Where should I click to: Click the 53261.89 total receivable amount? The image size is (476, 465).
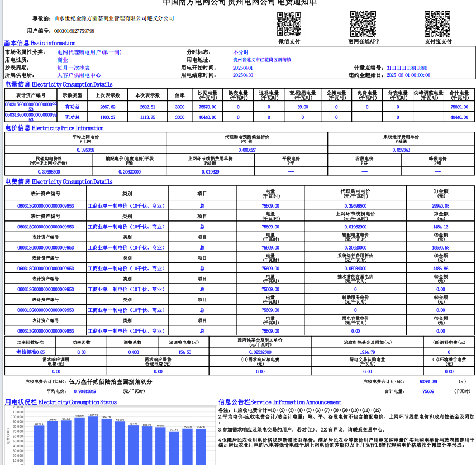pos(428,382)
